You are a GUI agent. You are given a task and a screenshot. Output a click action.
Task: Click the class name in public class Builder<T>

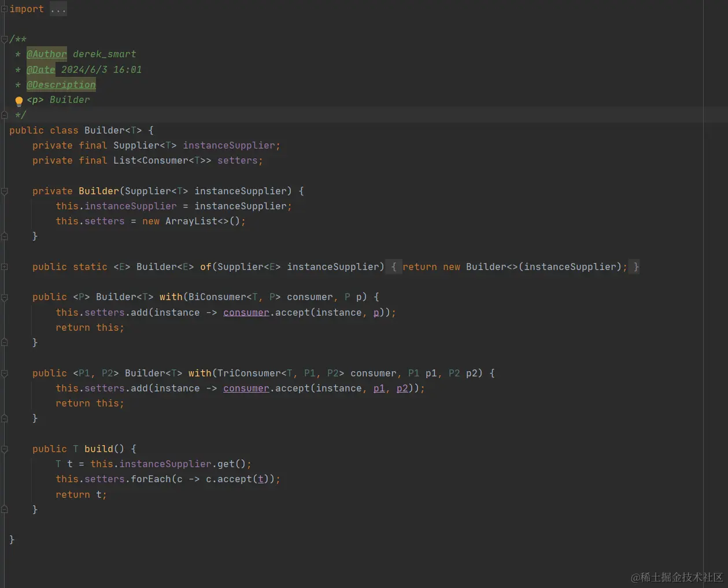(x=105, y=130)
